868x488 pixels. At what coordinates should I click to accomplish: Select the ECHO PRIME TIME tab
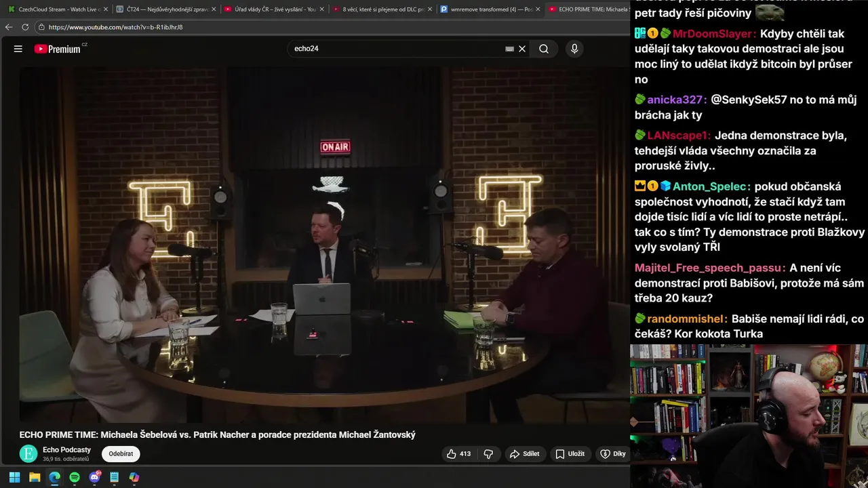pos(587,9)
